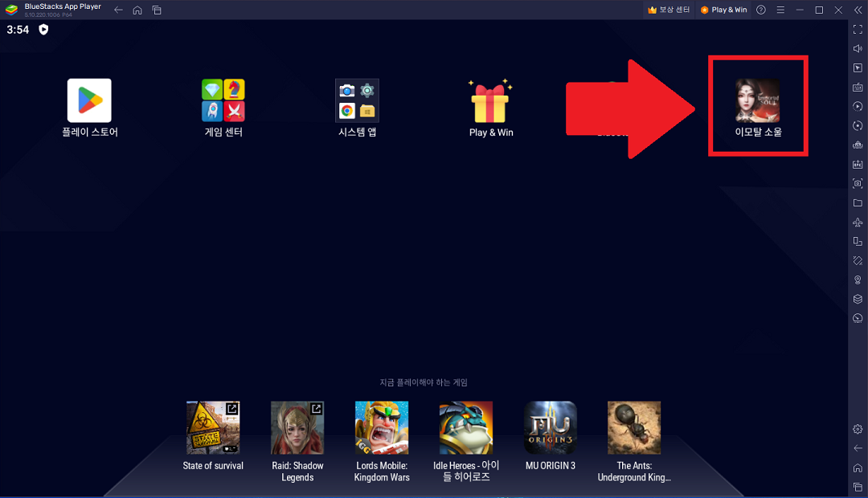Click the location pin icon

858,280
